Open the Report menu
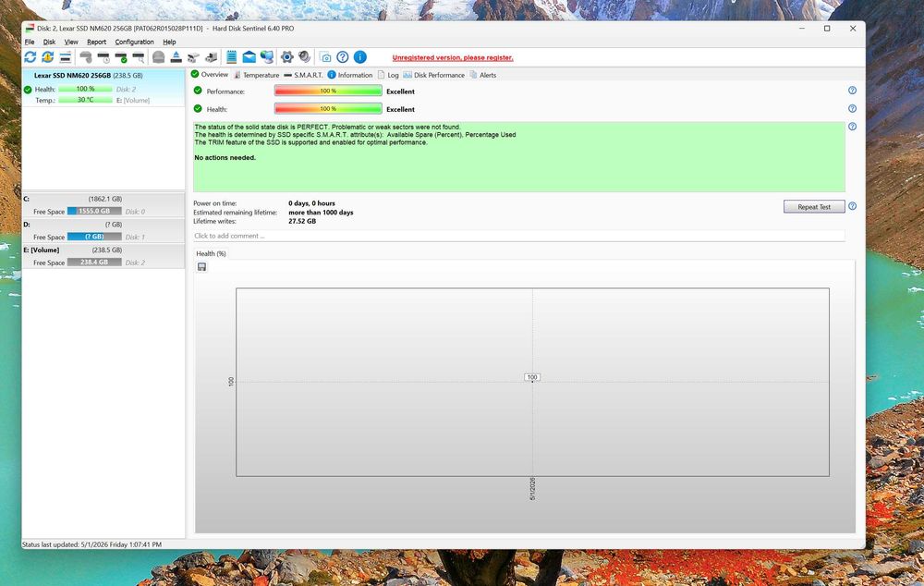The width and height of the screenshot is (924, 586). [97, 42]
